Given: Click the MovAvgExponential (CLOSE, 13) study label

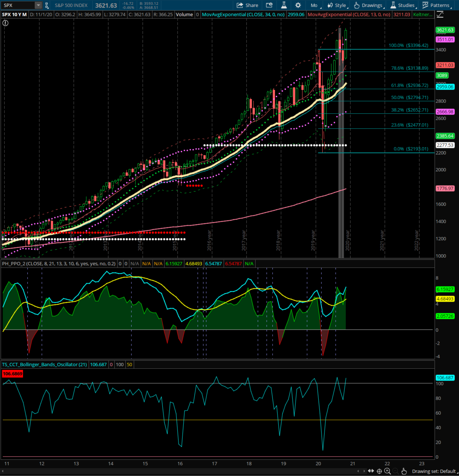Looking at the screenshot, I should click(349, 14).
